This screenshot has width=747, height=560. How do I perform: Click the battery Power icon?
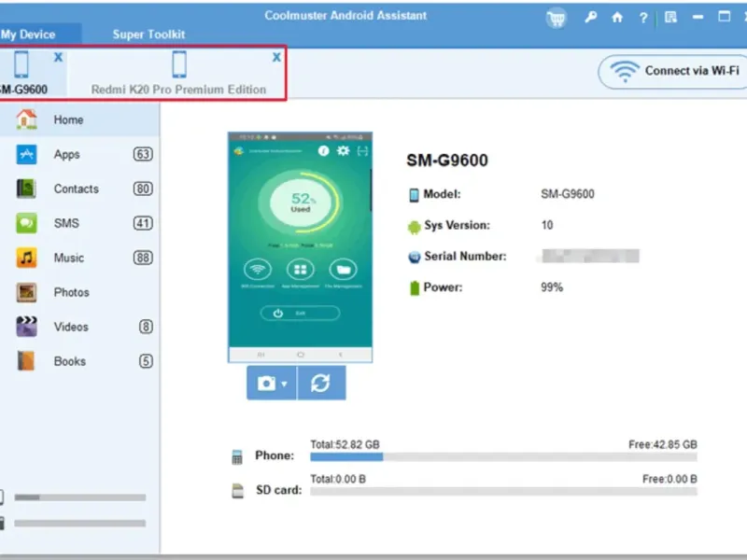(x=414, y=288)
